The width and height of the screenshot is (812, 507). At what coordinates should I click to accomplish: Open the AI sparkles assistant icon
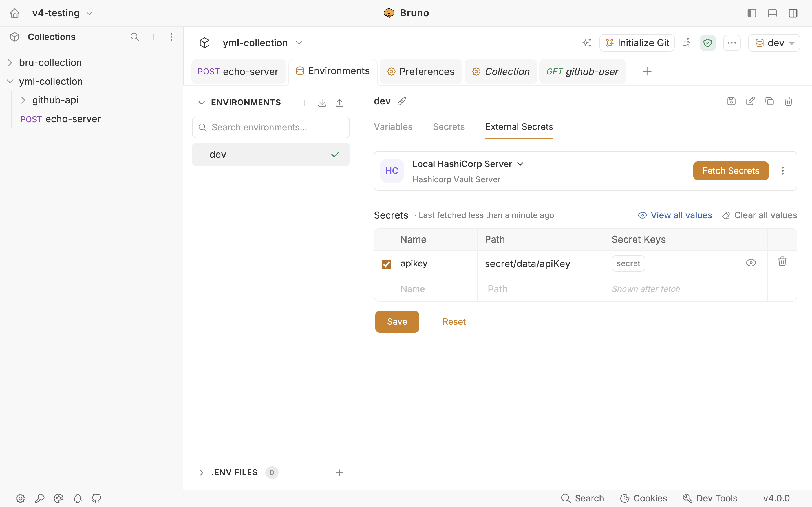click(587, 43)
